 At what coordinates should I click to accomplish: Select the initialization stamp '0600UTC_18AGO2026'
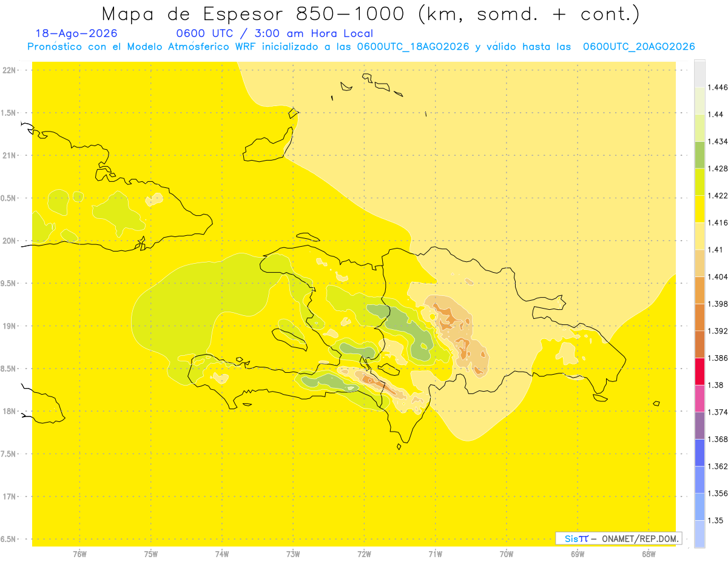click(413, 47)
